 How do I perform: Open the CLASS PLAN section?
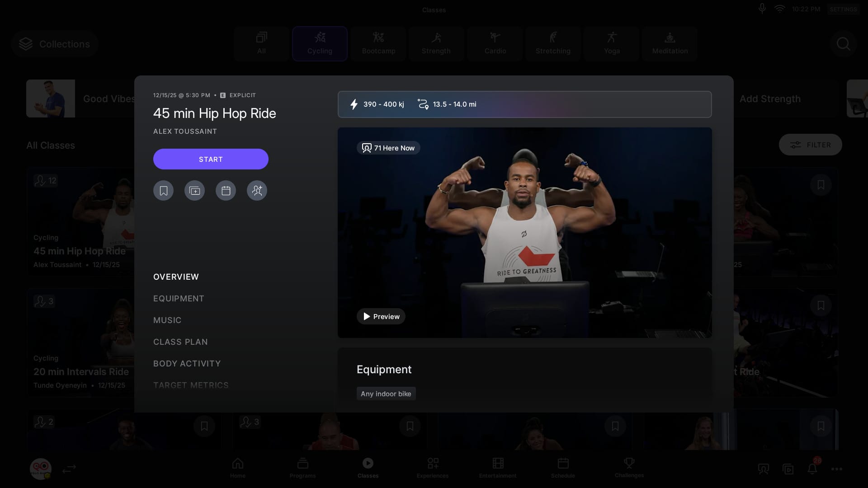[x=180, y=342]
